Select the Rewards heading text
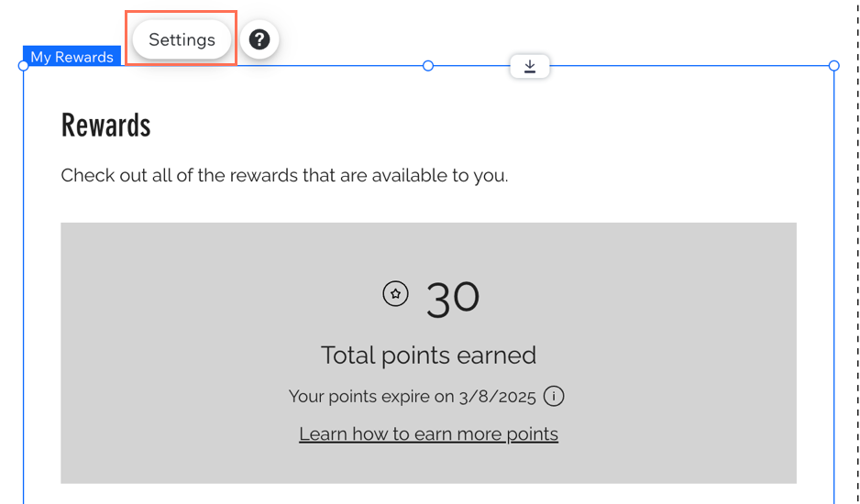This screenshot has width=860, height=504. [105, 125]
